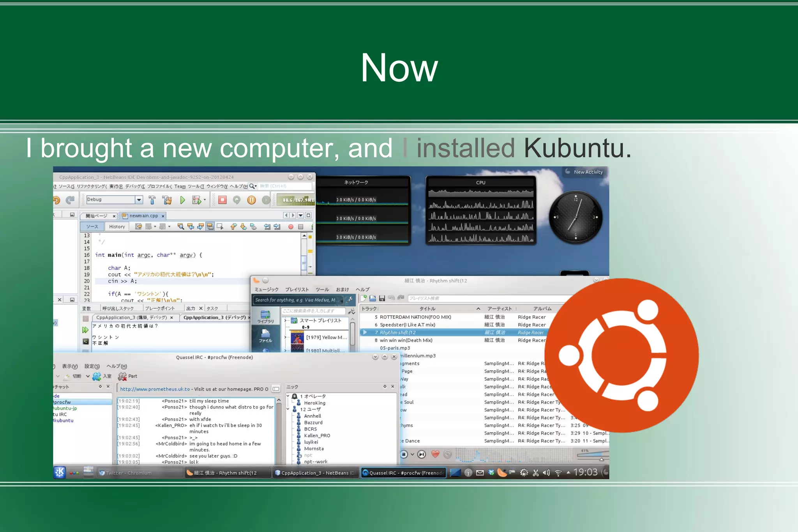Viewport: 798px width, 532px height.
Task: Select #ubuntu-jp channel in chat list
Action: click(x=65, y=408)
